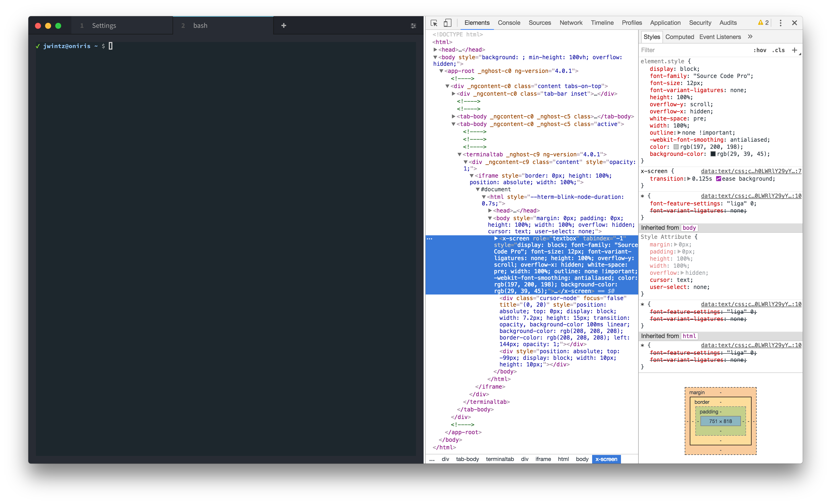Open the Computed styles tab
This screenshot has width=831, height=504.
(680, 37)
